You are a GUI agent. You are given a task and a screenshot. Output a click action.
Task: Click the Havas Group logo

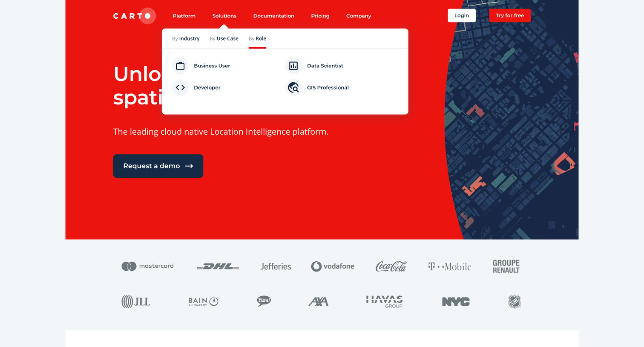(384, 302)
